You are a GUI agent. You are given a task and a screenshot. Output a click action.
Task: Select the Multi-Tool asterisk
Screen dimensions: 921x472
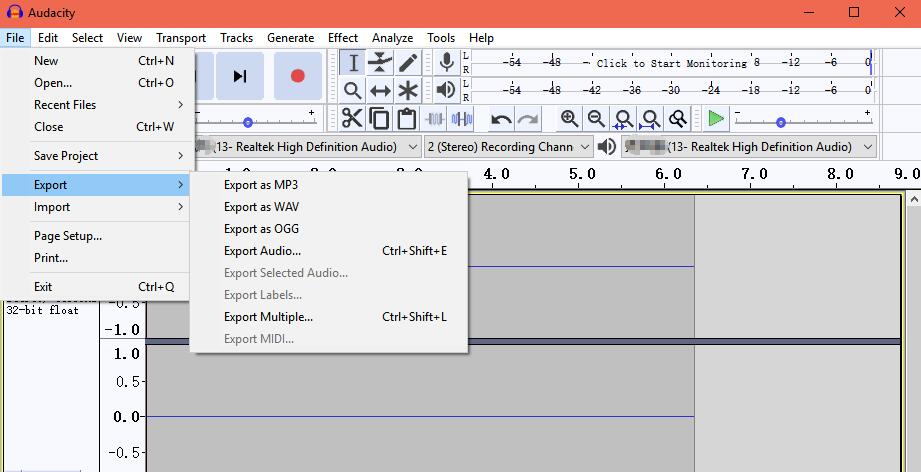click(x=408, y=90)
